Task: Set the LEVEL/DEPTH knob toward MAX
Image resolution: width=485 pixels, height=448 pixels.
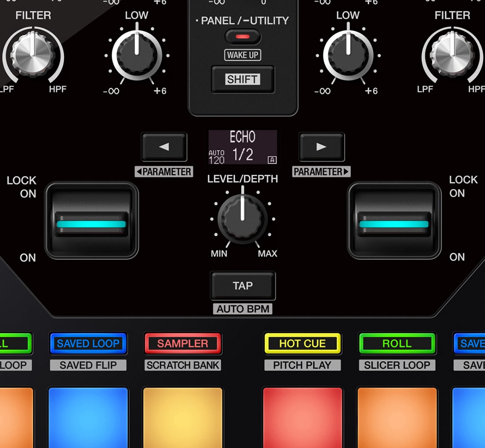Action: (242, 220)
